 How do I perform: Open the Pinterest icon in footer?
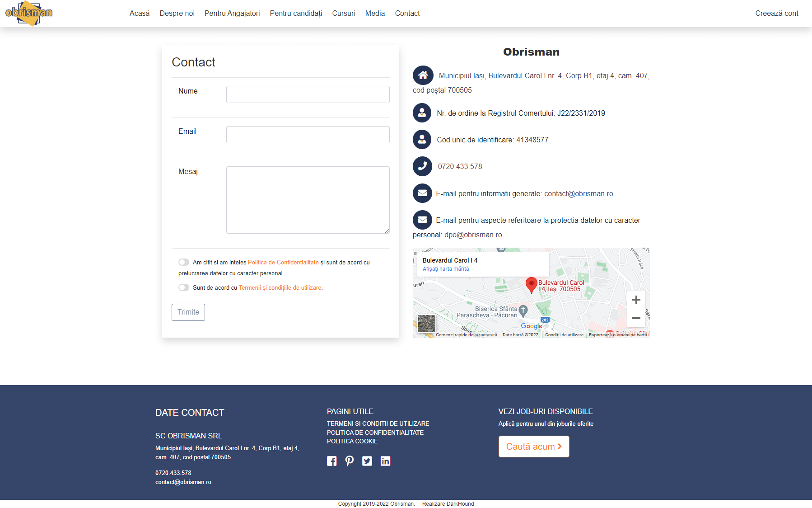coord(350,461)
